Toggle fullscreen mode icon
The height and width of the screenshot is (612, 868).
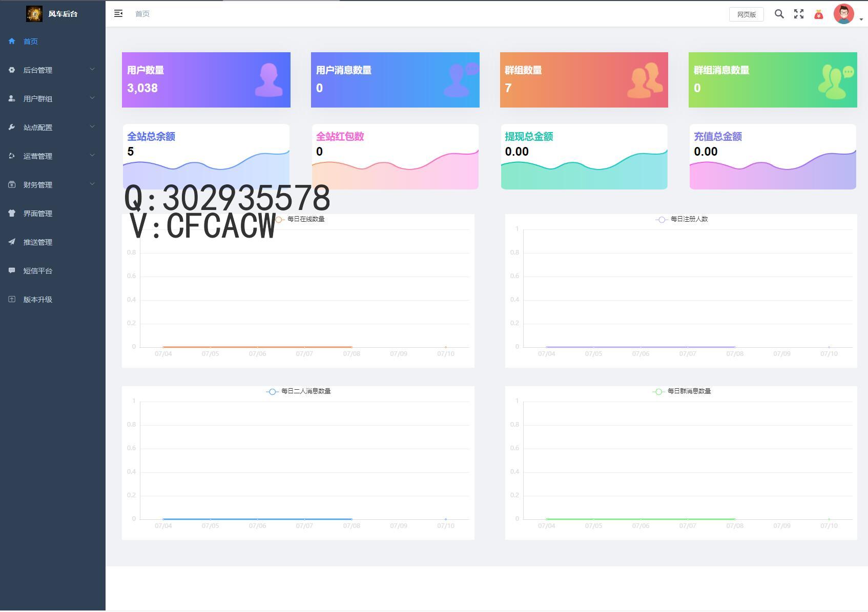(798, 14)
